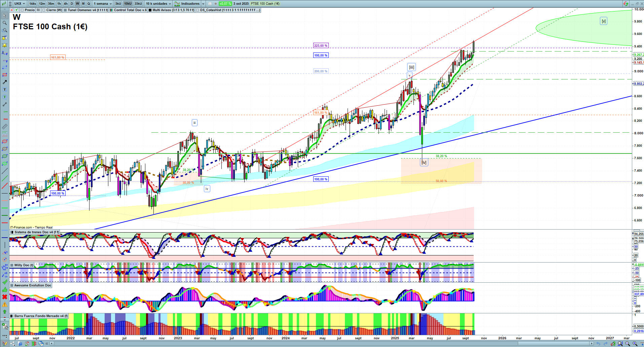The image size is (644, 347).
Task: Open the '1 semana' timeframe dropdown
Action: tap(103, 4)
